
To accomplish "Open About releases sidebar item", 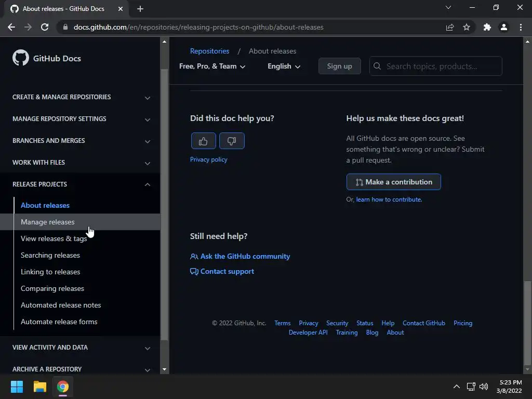I will [x=45, y=205].
